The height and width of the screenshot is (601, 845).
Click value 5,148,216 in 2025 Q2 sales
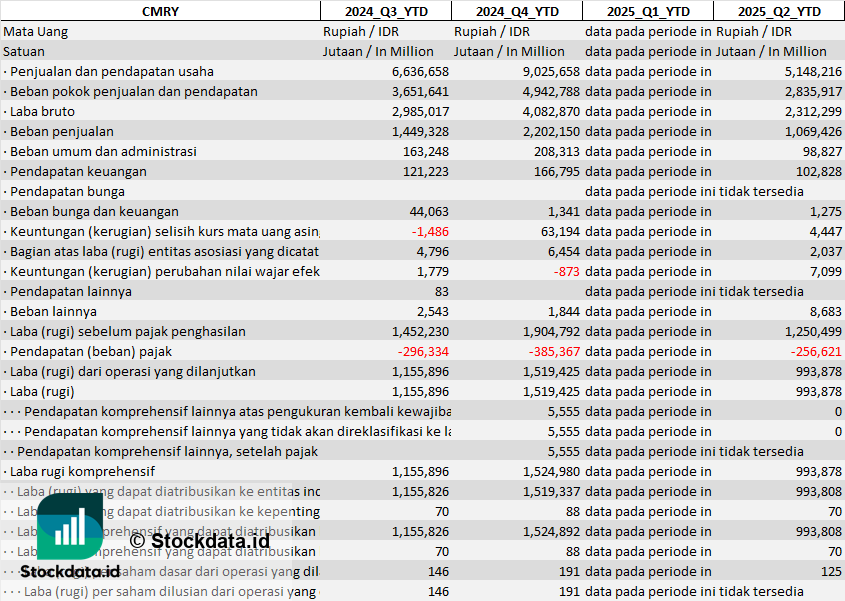[x=813, y=72]
